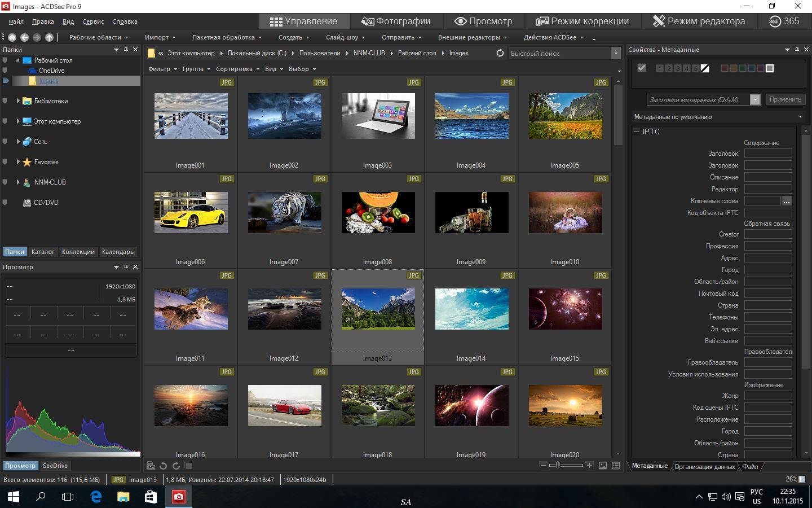Toggle the tagged checkbox in Properties panel

pyautogui.click(x=641, y=68)
